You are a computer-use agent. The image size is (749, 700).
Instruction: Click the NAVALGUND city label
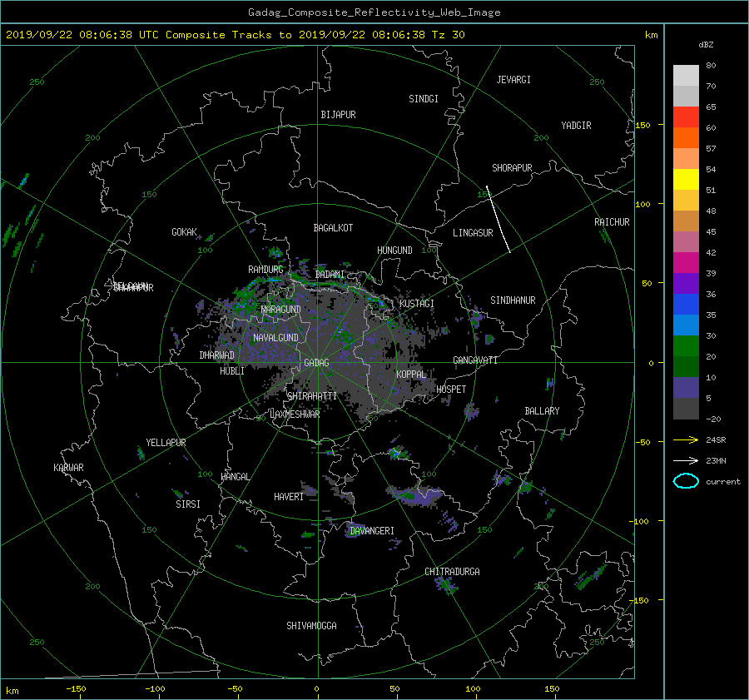(275, 338)
